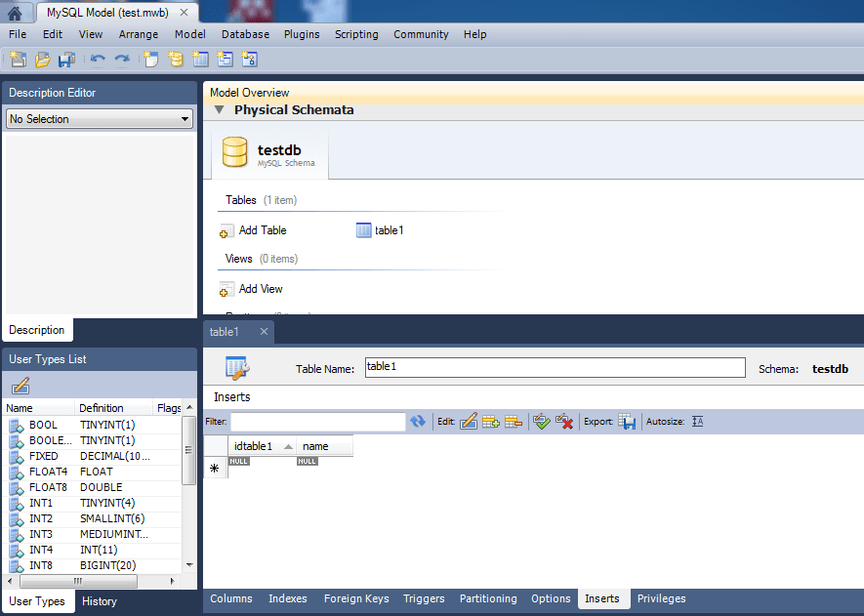The image size is (864, 616).
Task: Open the Scripting menu
Action: point(356,34)
